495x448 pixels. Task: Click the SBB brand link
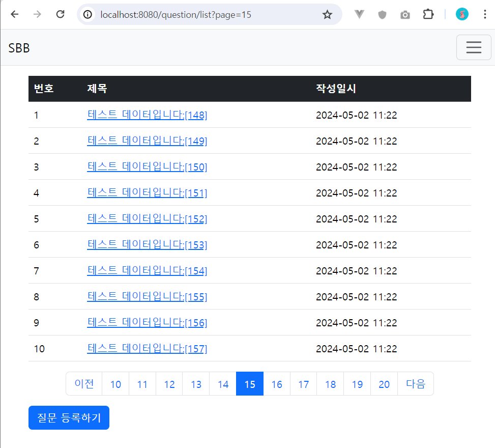(x=19, y=48)
